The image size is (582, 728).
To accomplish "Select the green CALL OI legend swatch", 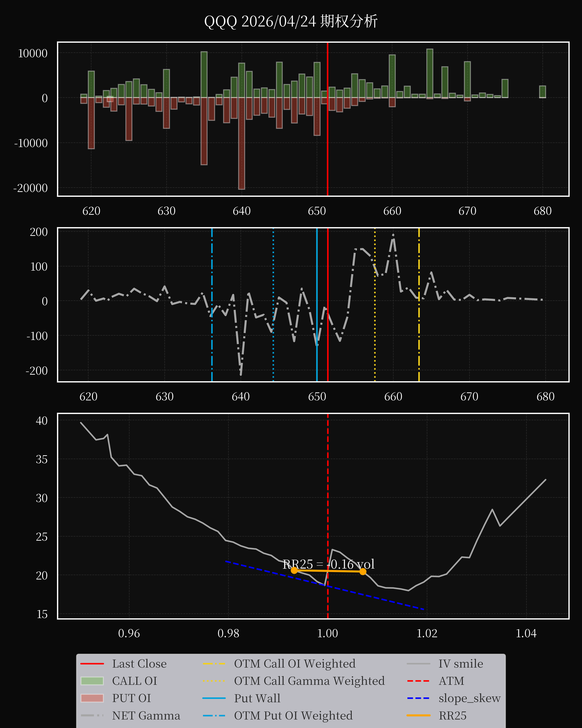I will [92, 681].
